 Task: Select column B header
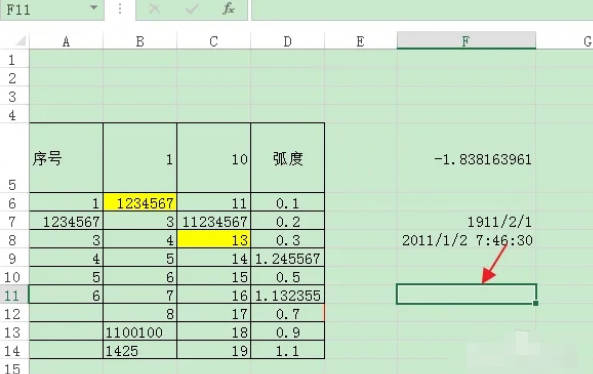pos(140,41)
